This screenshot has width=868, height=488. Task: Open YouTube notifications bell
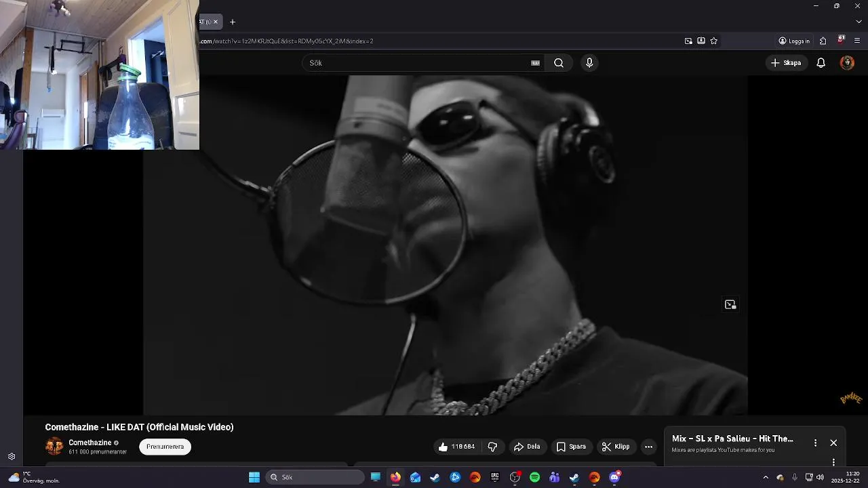(x=821, y=63)
